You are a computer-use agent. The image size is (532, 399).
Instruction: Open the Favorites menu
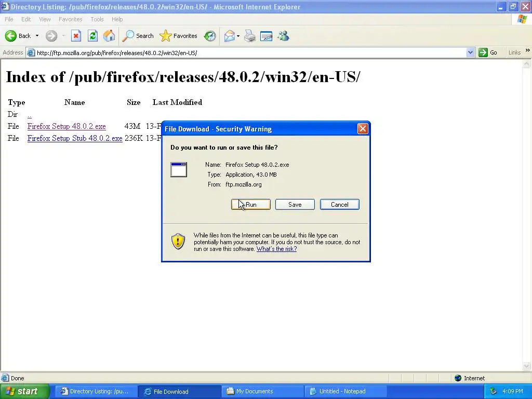[x=71, y=19]
